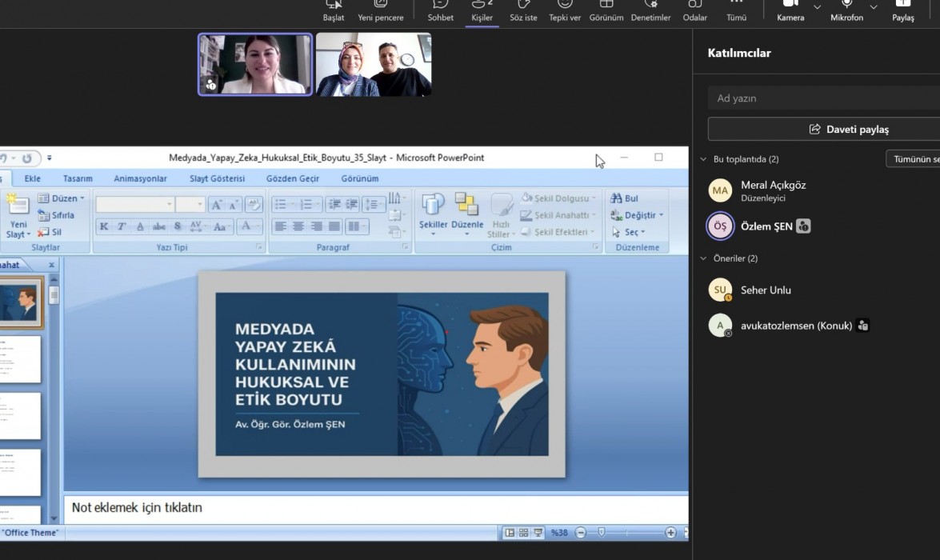Collapse the Öneriler (2) section
The height and width of the screenshot is (560, 940).
704,258
